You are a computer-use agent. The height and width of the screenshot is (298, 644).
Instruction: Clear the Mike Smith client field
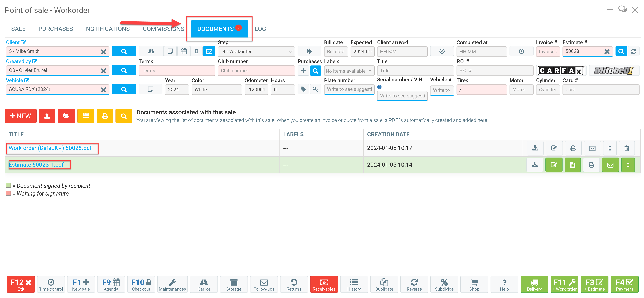pos(103,51)
